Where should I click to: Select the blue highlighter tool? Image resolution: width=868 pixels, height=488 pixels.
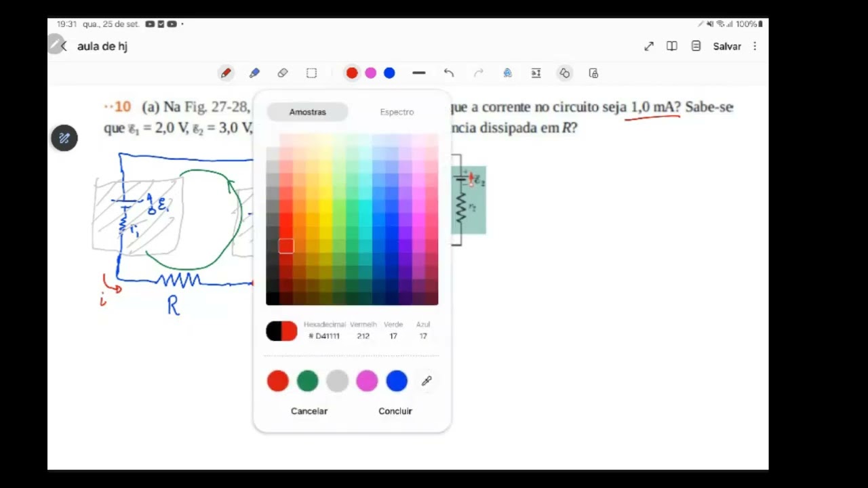(x=254, y=73)
